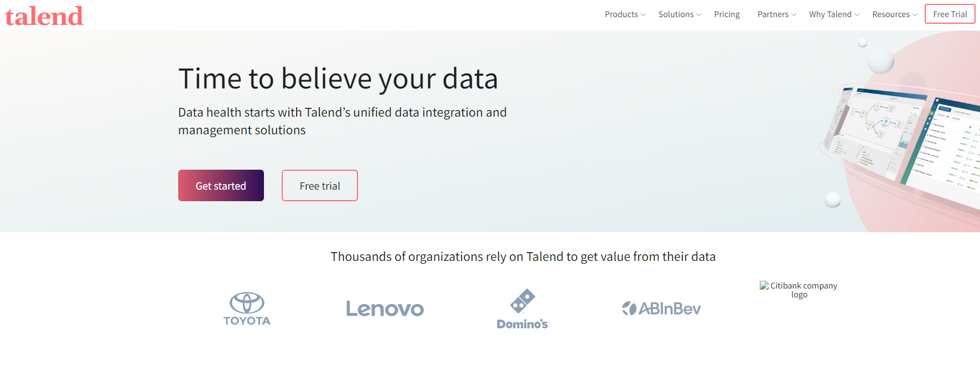Open the Pricing menu item
This screenshot has height=367, width=980.
coord(727,14)
